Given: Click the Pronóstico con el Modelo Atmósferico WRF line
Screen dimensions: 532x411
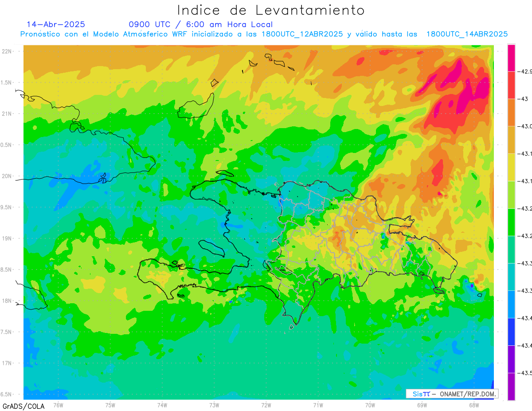Looking at the screenshot, I should pyautogui.click(x=264, y=34).
